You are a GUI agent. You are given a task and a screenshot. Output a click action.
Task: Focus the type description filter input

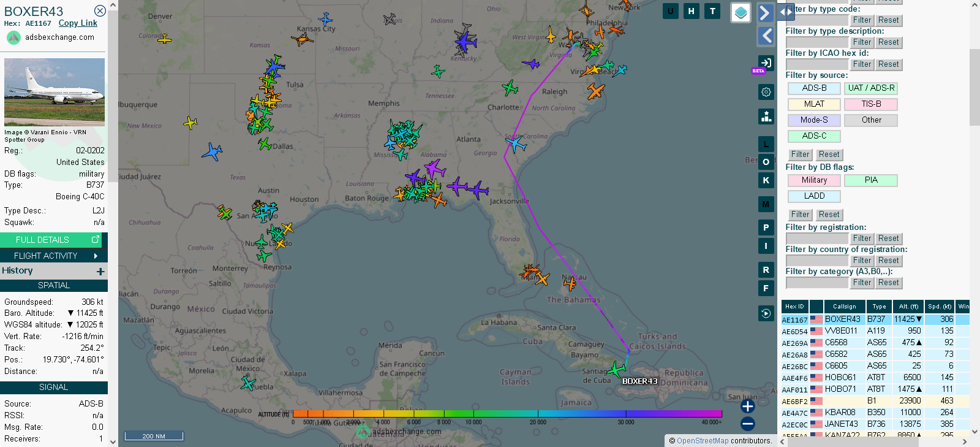click(x=817, y=42)
